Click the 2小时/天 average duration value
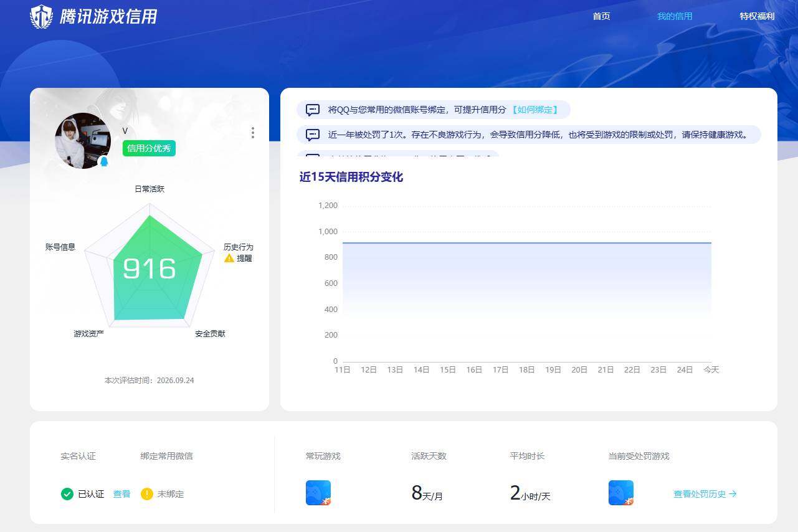The image size is (798, 532). (x=530, y=493)
